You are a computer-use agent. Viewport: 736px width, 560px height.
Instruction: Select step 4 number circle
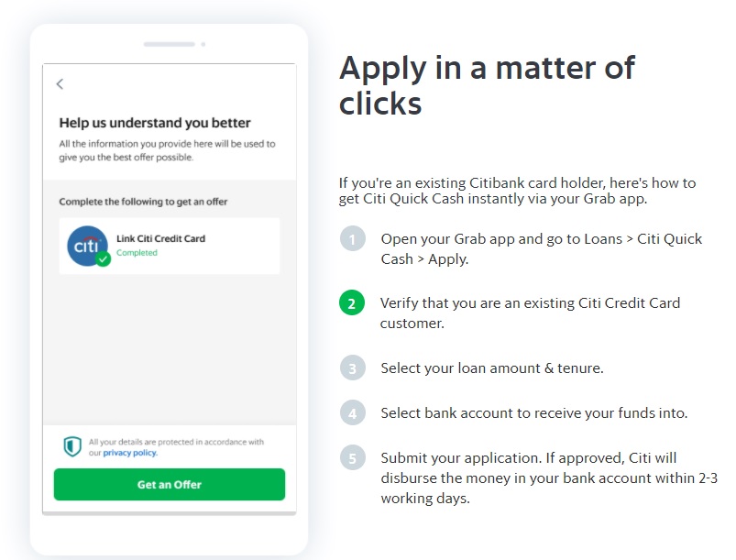(353, 413)
